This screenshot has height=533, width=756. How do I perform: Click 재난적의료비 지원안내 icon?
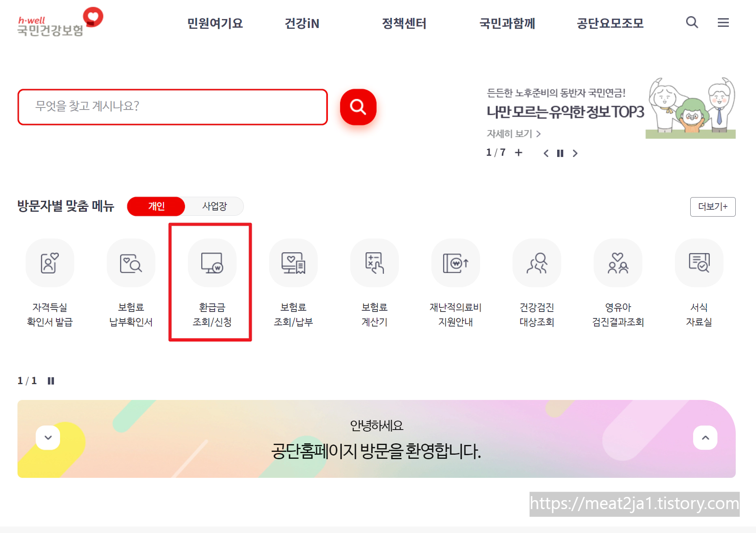(455, 263)
